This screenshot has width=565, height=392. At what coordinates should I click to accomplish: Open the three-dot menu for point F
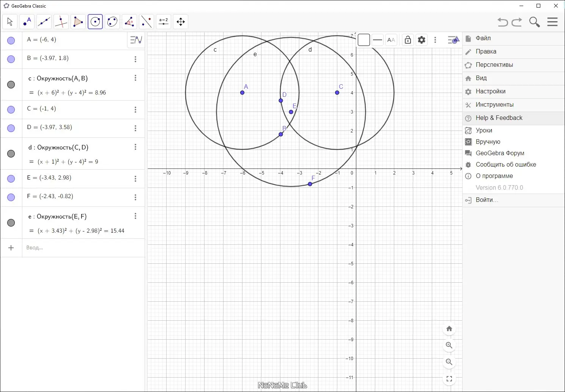[x=135, y=197]
